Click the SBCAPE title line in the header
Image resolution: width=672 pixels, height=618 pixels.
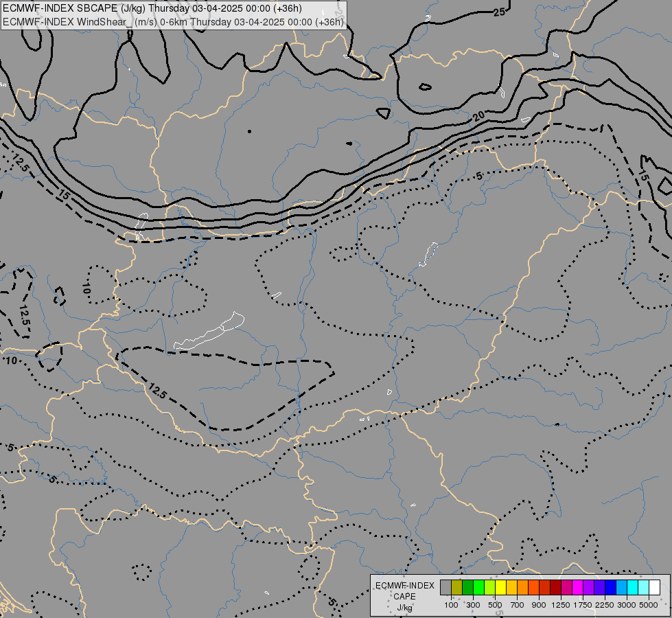tap(152, 8)
